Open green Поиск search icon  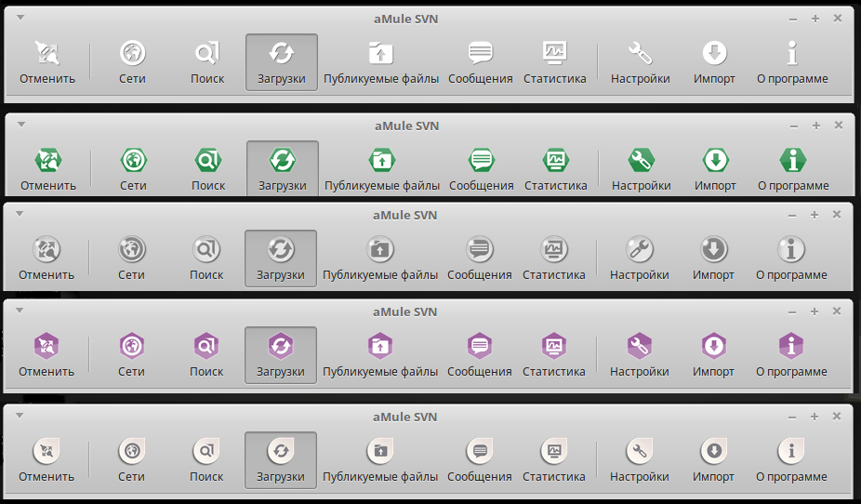point(208,160)
